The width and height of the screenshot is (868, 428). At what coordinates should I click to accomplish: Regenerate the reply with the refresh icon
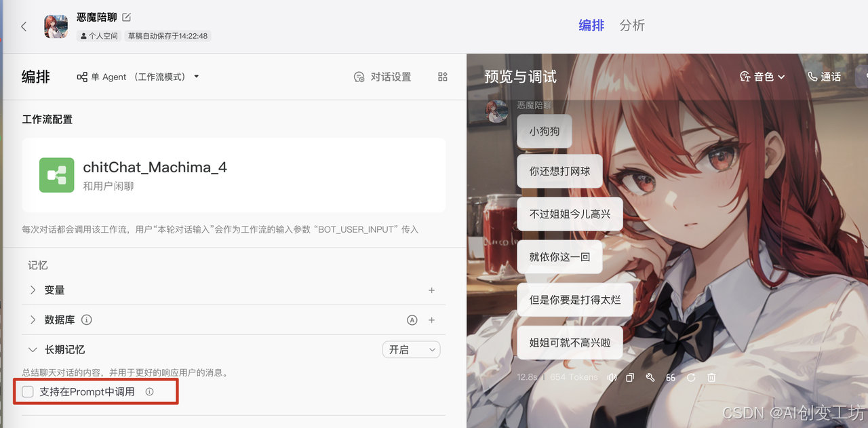pyautogui.click(x=691, y=378)
